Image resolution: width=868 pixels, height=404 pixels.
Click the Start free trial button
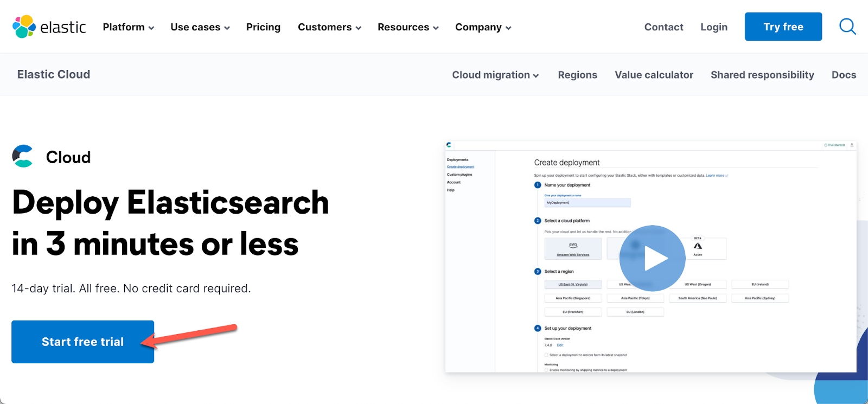(x=83, y=342)
